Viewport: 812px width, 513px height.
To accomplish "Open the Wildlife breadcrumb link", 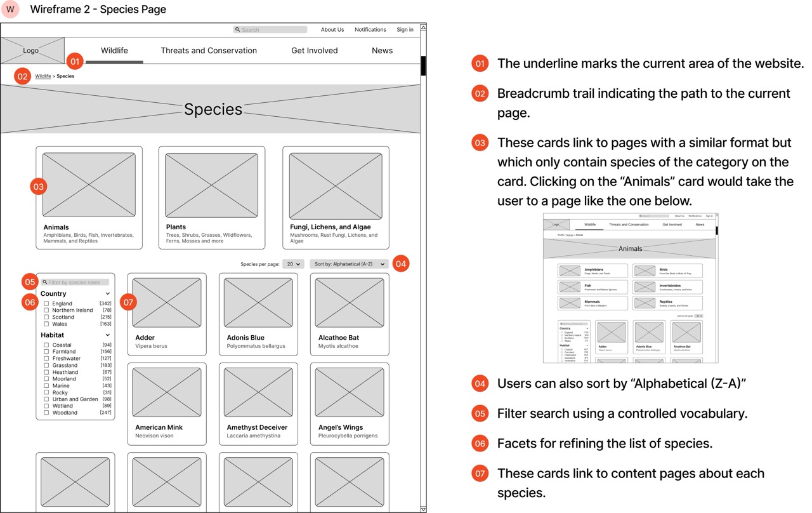I will (43, 76).
